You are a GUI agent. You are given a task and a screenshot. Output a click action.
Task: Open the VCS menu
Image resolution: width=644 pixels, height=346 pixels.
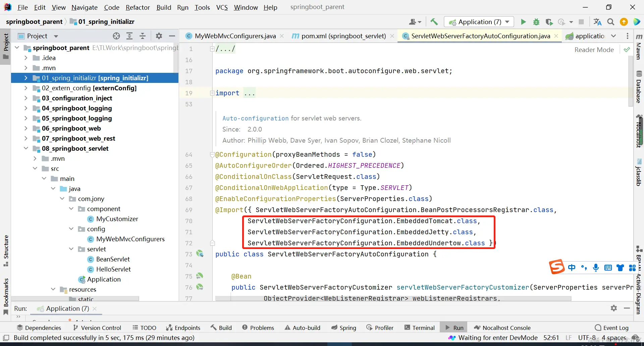pyautogui.click(x=222, y=7)
